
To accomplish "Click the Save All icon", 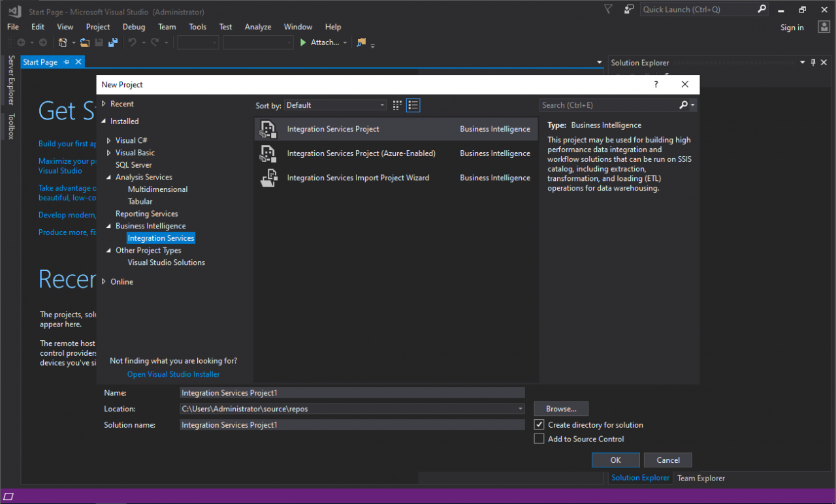I will pyautogui.click(x=112, y=42).
